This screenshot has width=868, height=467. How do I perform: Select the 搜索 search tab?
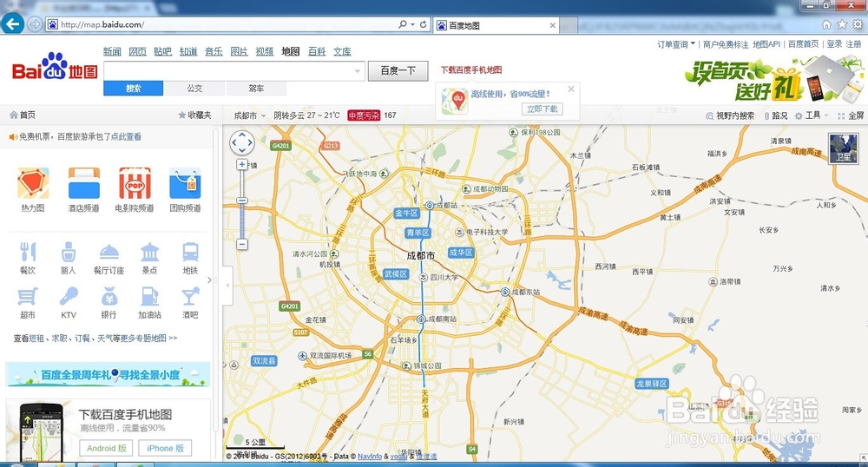pyautogui.click(x=134, y=88)
